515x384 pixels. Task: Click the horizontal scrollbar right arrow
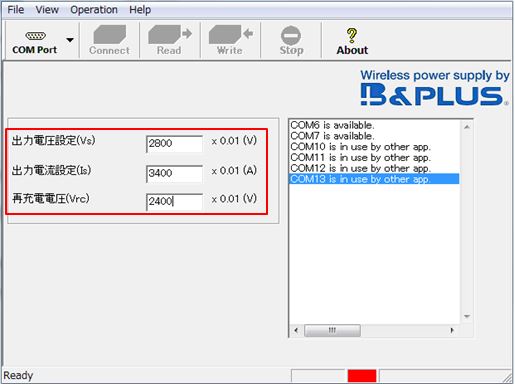pyautogui.click(x=452, y=330)
